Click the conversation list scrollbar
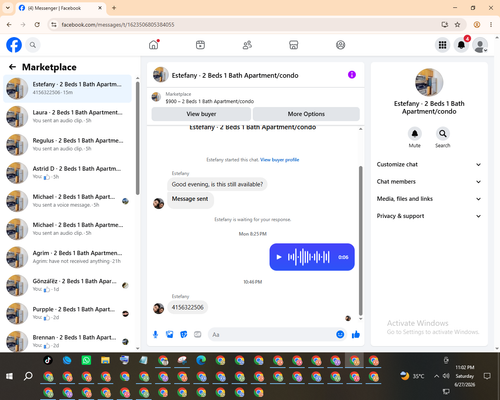Screen dimensions: 500x400 [x=138, y=137]
